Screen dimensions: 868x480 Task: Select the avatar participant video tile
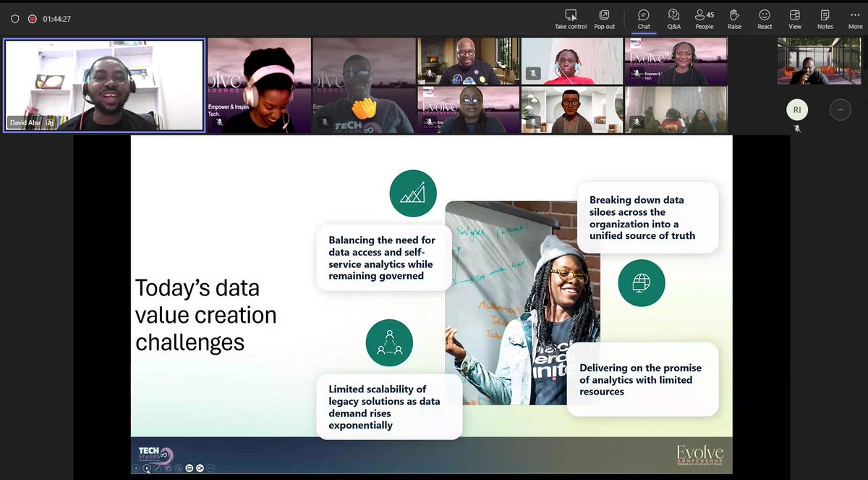coord(571,110)
